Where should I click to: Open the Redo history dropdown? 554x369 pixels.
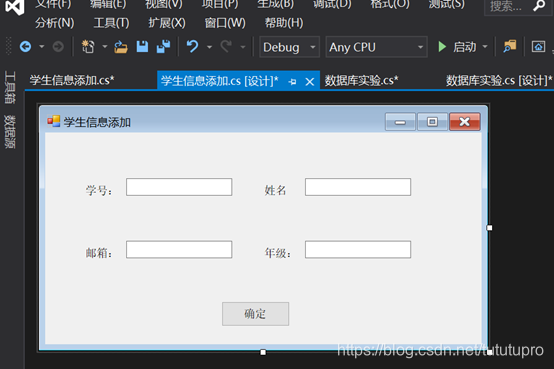[x=243, y=47]
